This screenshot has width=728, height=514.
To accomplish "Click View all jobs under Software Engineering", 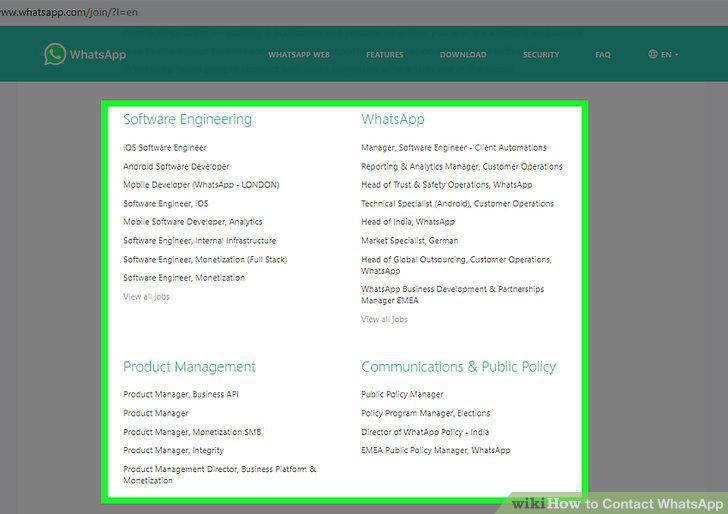I will click(x=146, y=297).
